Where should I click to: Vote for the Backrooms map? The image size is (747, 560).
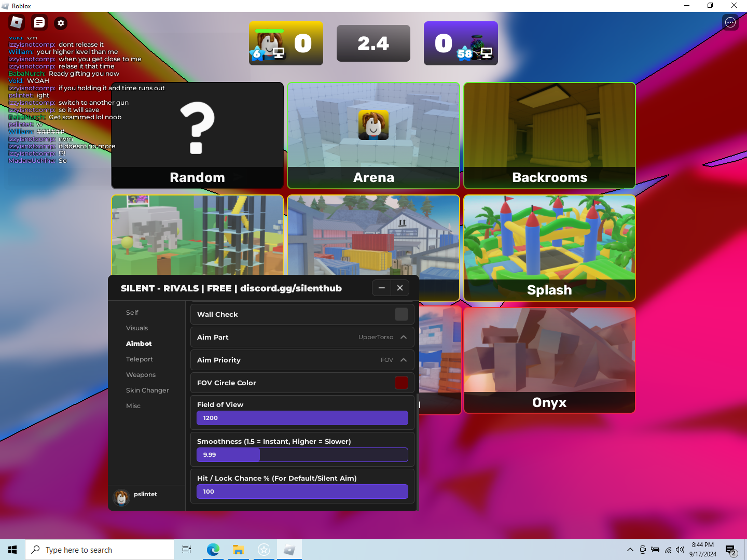[550, 135]
